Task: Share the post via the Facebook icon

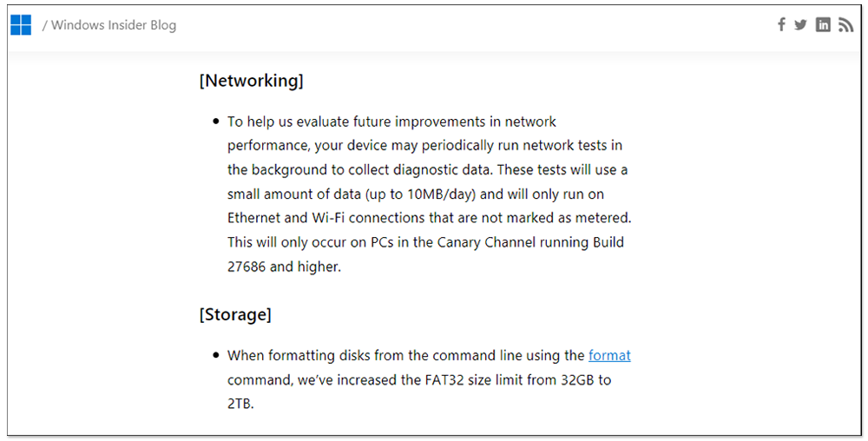Action: point(781,24)
